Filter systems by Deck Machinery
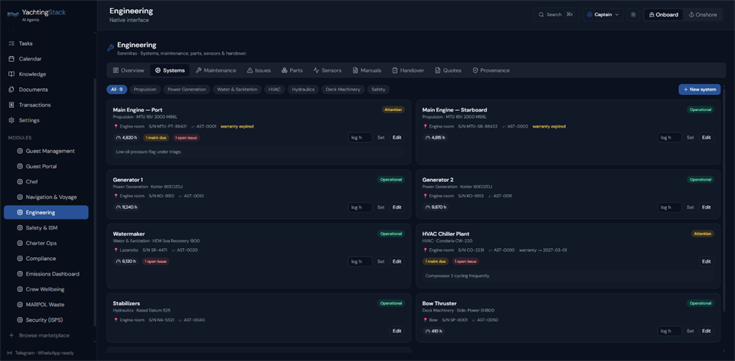 tap(343, 90)
